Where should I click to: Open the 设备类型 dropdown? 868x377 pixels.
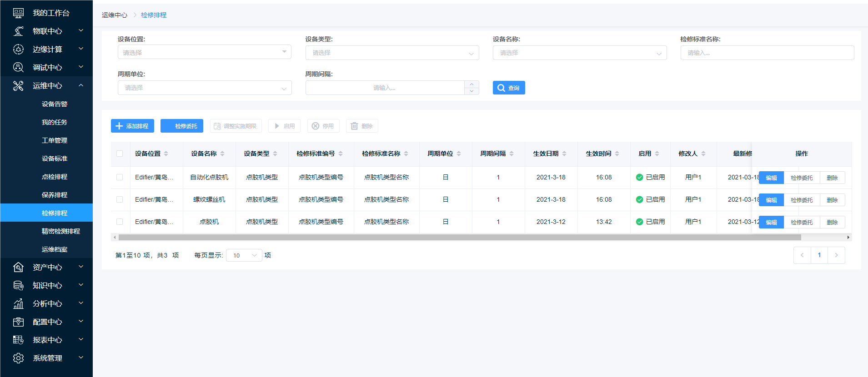[392, 53]
